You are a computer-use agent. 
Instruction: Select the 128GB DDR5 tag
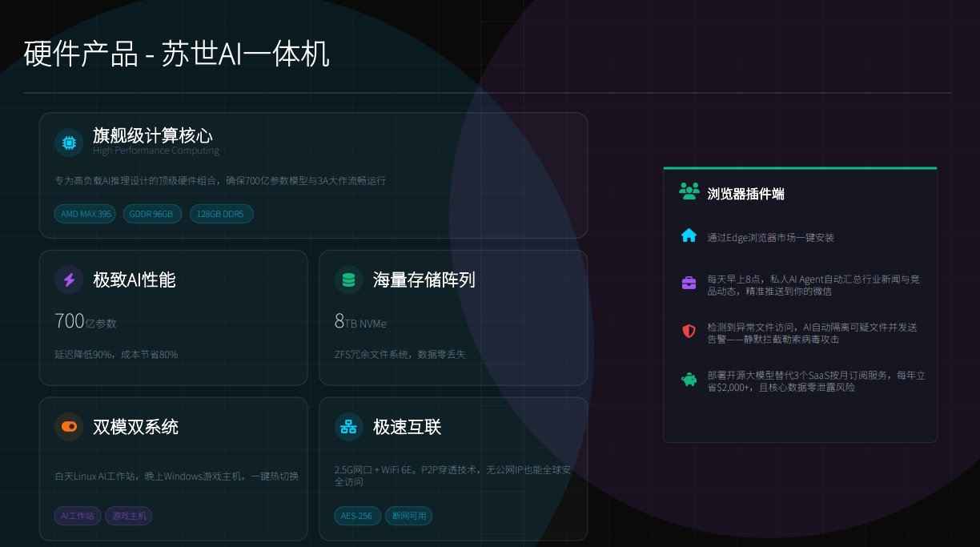click(221, 214)
